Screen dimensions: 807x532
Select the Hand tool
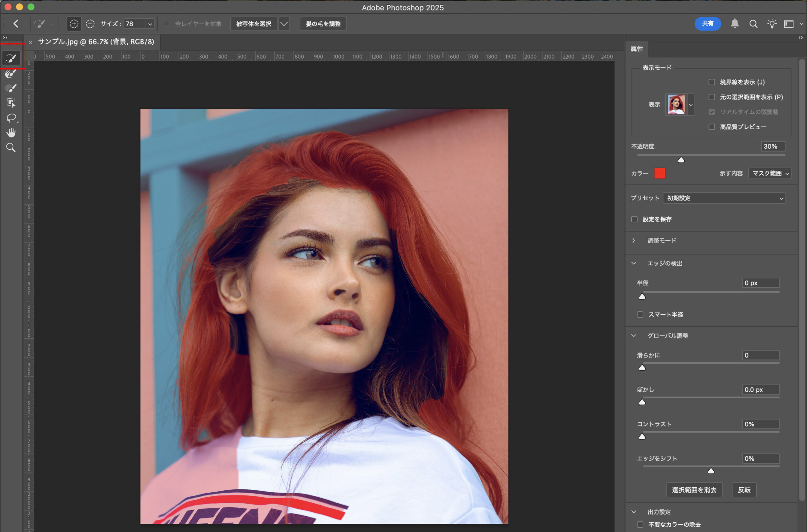pyautogui.click(x=11, y=133)
